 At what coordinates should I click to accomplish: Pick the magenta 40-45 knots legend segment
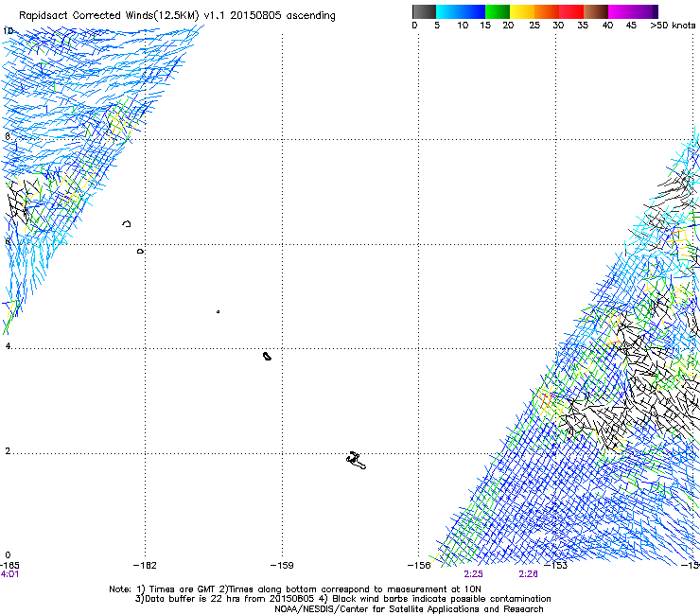pyautogui.click(x=621, y=11)
